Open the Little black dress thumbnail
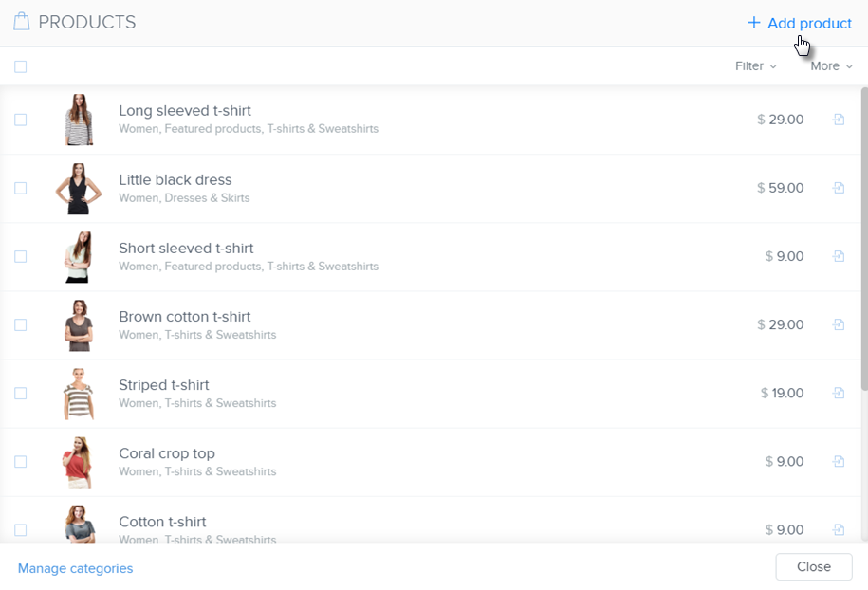868x590 pixels. pyautogui.click(x=78, y=188)
